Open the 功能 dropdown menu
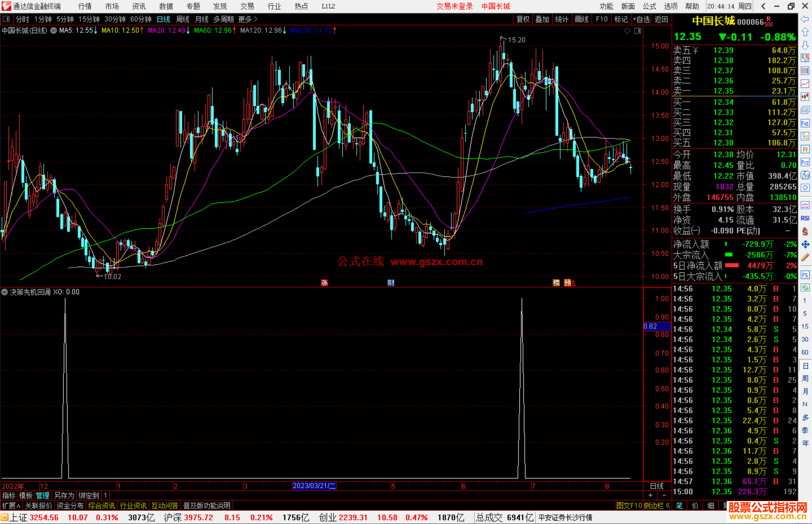 pos(606,6)
